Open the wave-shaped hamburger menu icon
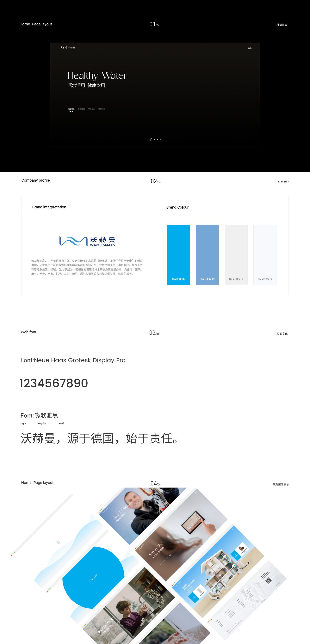This screenshot has height=644, width=310. (250, 48)
